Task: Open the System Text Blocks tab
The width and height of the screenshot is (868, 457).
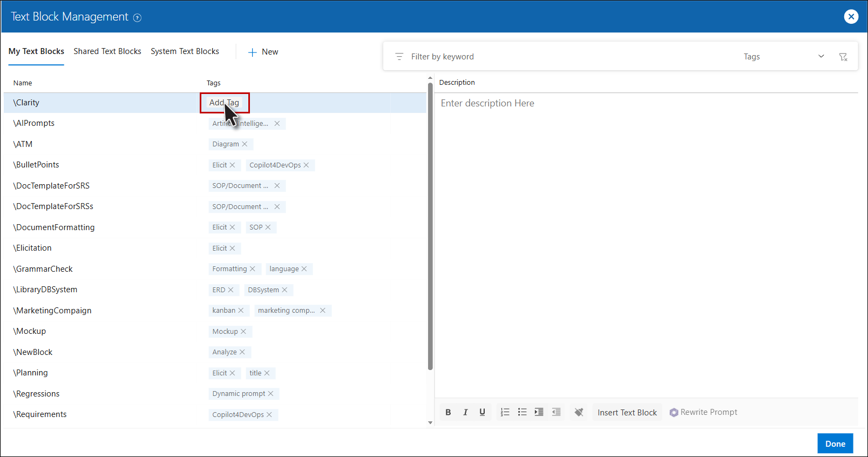Action: [185, 51]
